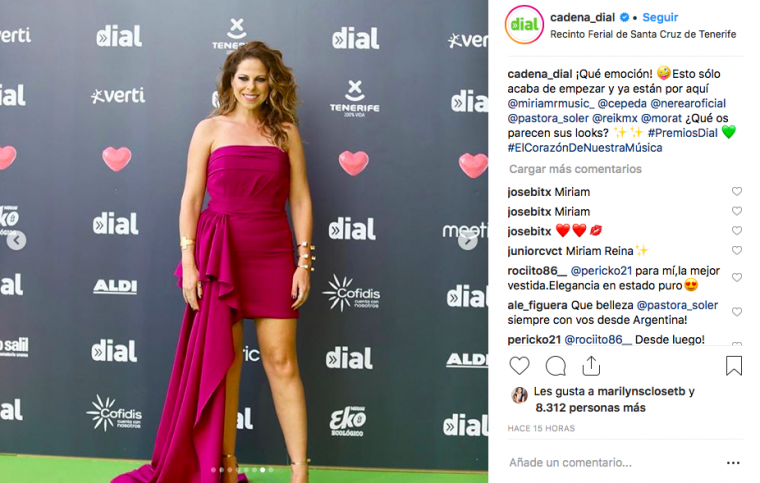Screen dimensions: 760x483
Task: Open the cadena_dial profile picture
Action: click(524, 25)
